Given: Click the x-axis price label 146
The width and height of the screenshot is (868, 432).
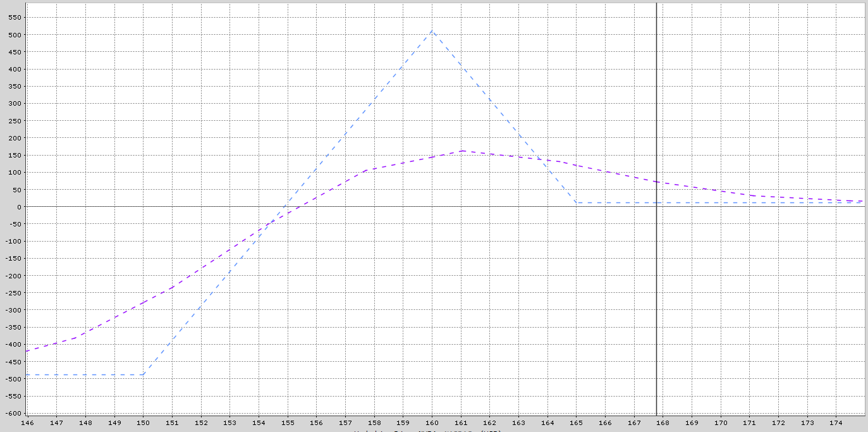Looking at the screenshot, I should pos(28,422).
